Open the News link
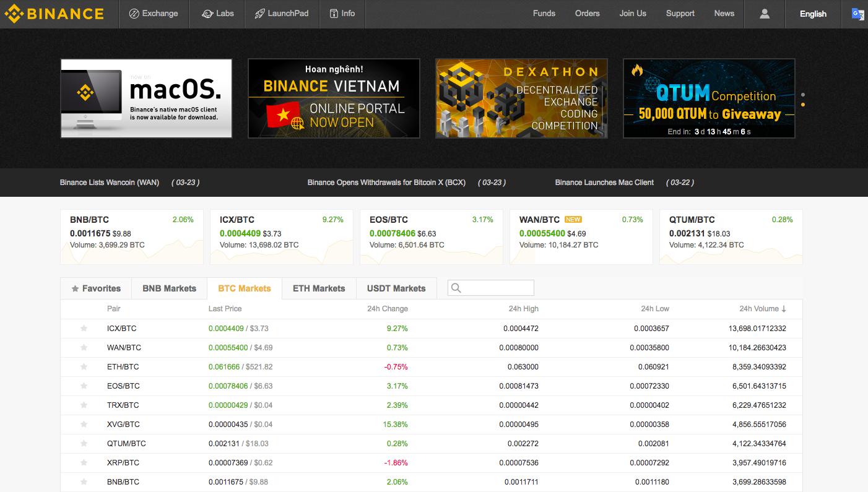This screenshot has height=492, width=868. click(724, 14)
